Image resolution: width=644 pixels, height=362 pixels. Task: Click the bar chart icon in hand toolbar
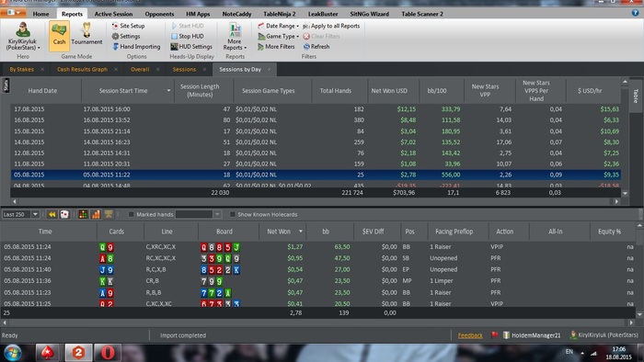pos(96,214)
